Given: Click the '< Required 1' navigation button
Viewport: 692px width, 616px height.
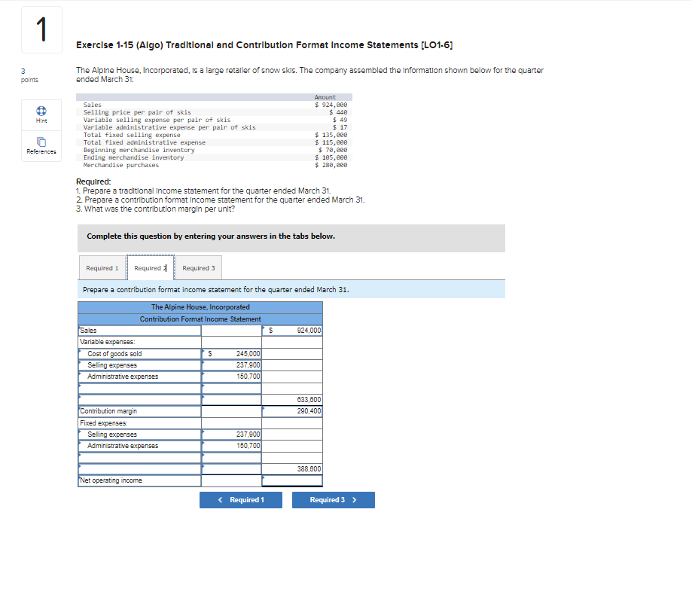Looking at the screenshot, I should click(x=240, y=499).
